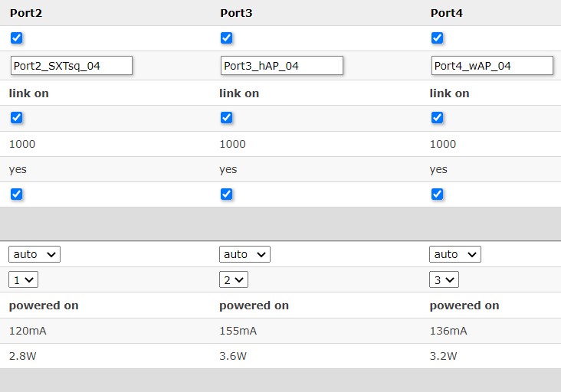The image size is (561, 392).
Task: Open Port2 dropdown showing value 1
Action: (x=23, y=279)
